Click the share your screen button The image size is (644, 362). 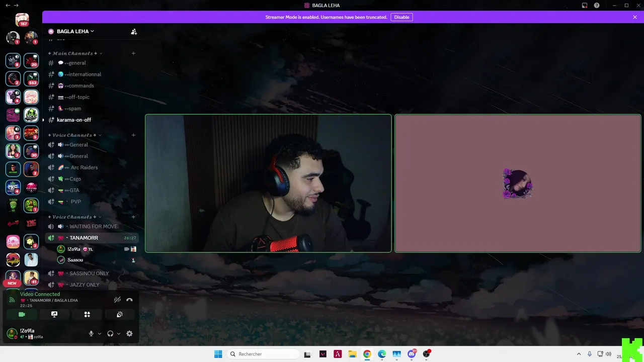[54, 314]
